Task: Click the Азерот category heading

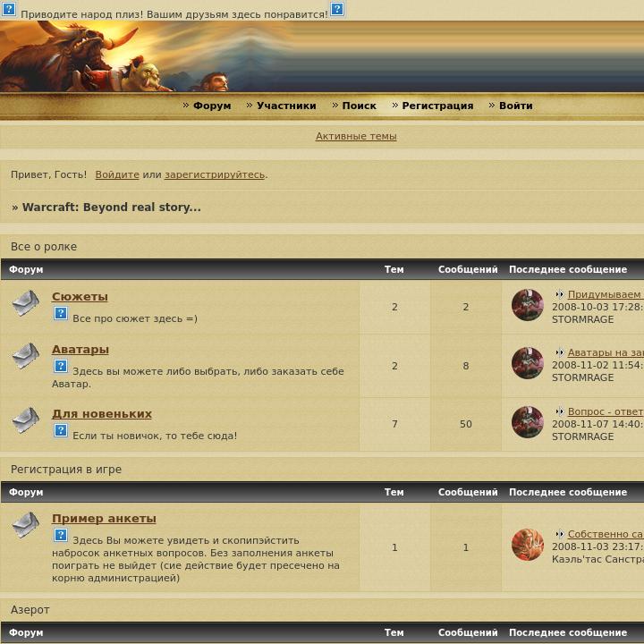Action: tap(30, 609)
